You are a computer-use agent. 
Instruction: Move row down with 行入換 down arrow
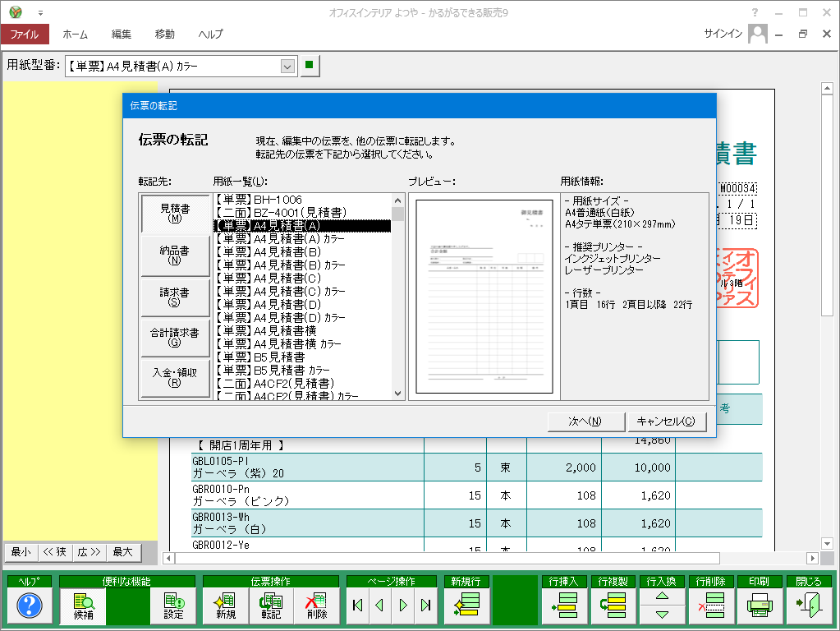pyautogui.click(x=662, y=615)
